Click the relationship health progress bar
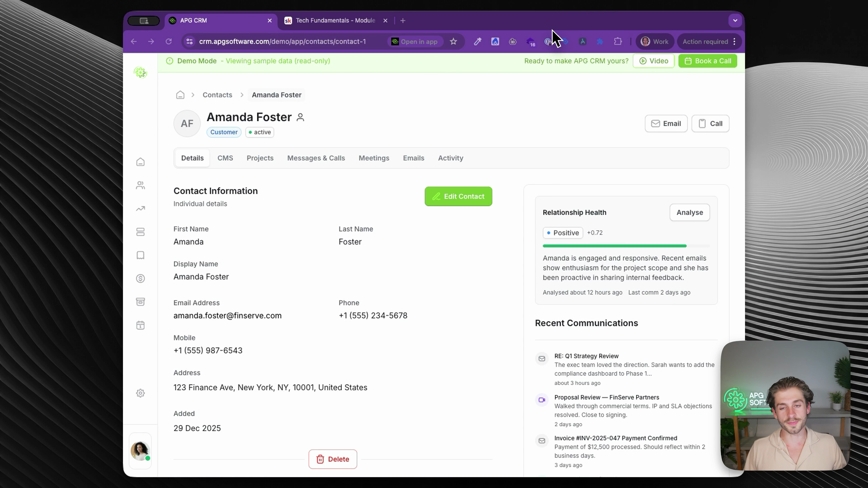This screenshot has height=488, width=868. 626,246
